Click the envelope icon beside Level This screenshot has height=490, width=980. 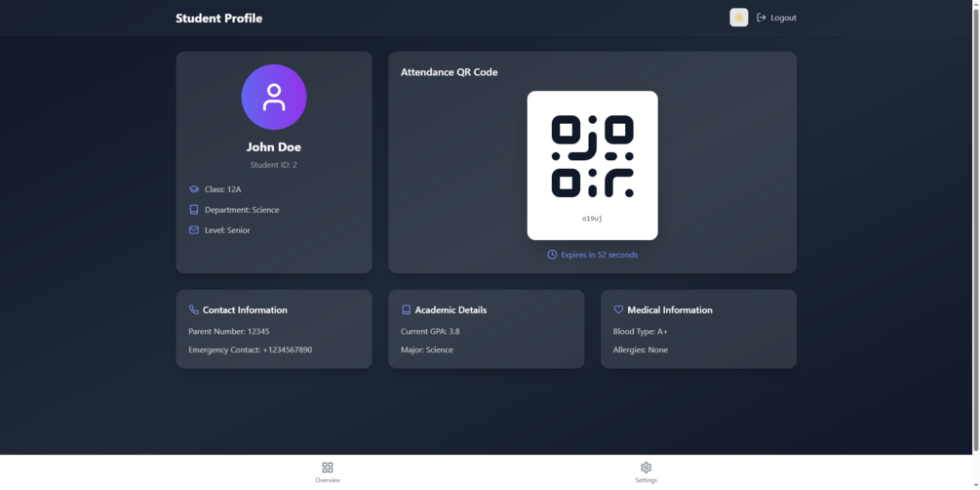194,229
